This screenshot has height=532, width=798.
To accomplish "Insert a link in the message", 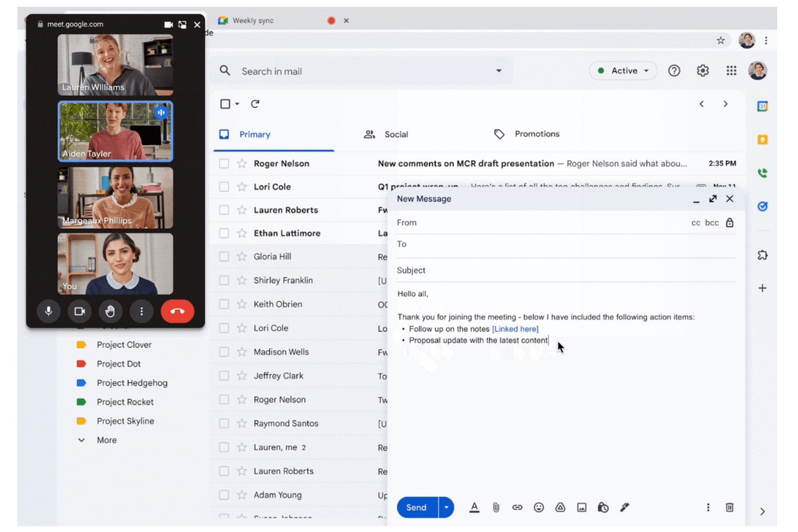I will [x=517, y=507].
